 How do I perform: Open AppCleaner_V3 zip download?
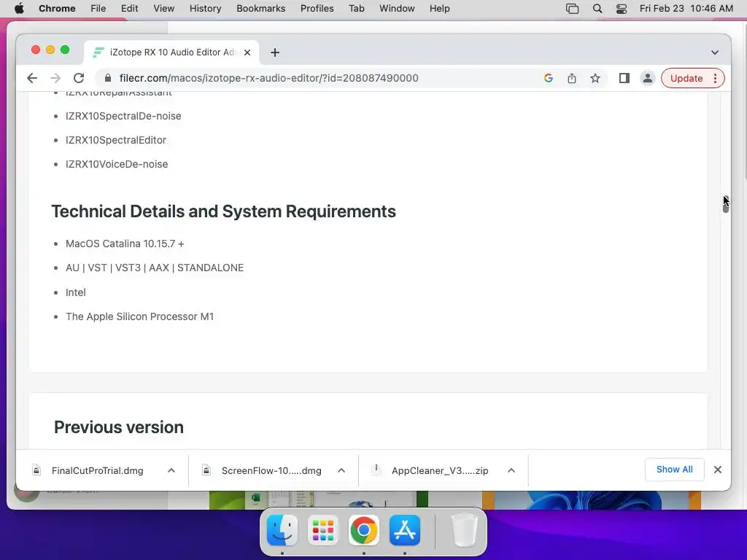coord(440,470)
